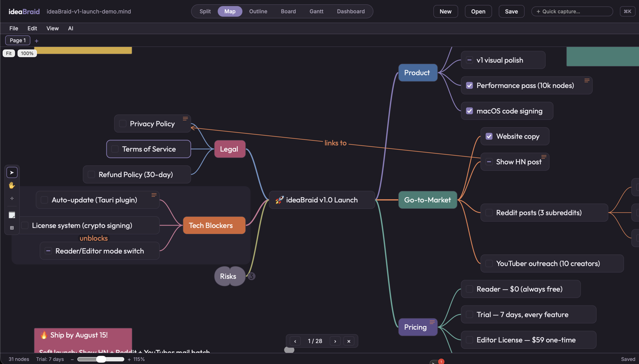Select the arrow pointer tool

point(12,172)
